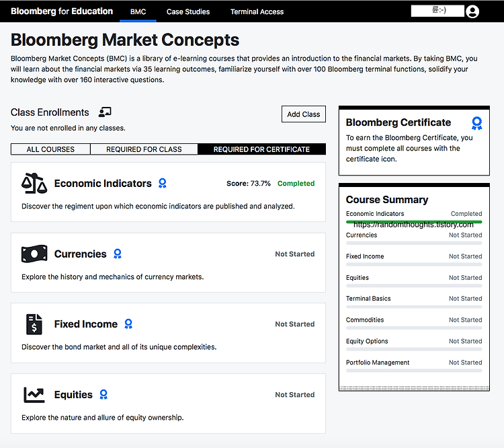The image size is (504, 448).
Task: Click Completed status in Course Summary
Action: pos(466,214)
